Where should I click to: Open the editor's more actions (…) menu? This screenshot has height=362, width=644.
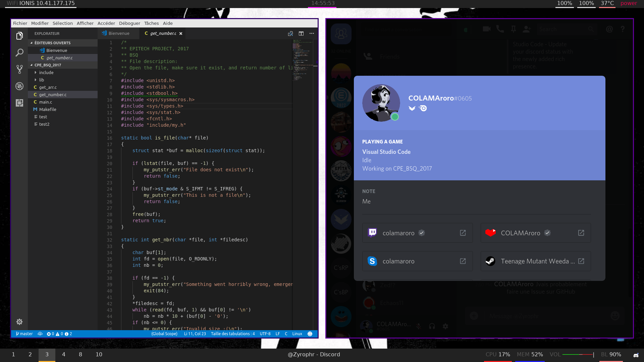coord(312,34)
